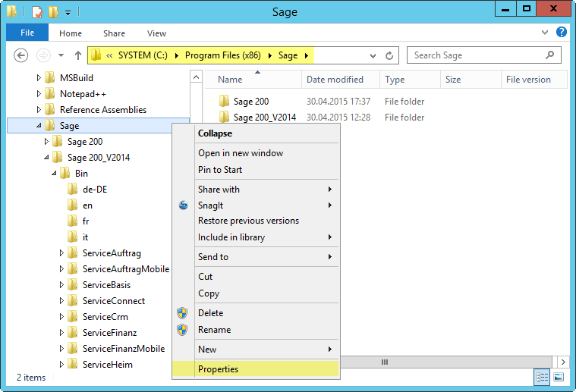Go up one folder level
Image resolution: width=576 pixels, height=392 pixels.
[78, 55]
